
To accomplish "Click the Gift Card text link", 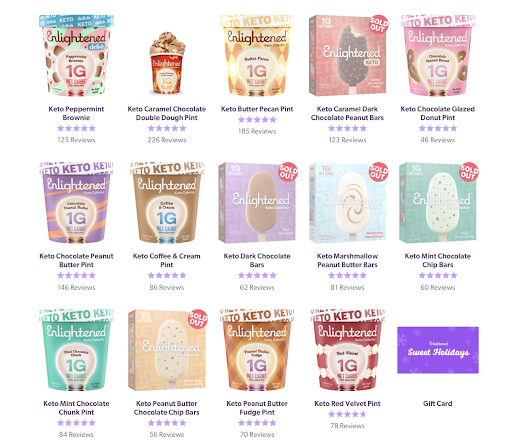I will (438, 404).
